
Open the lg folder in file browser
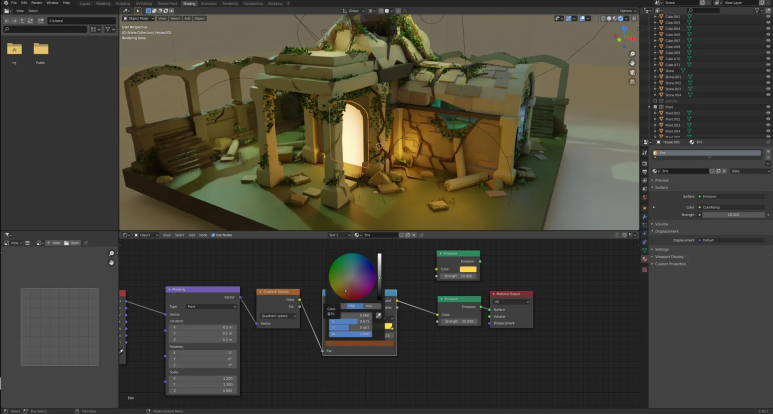[15, 48]
